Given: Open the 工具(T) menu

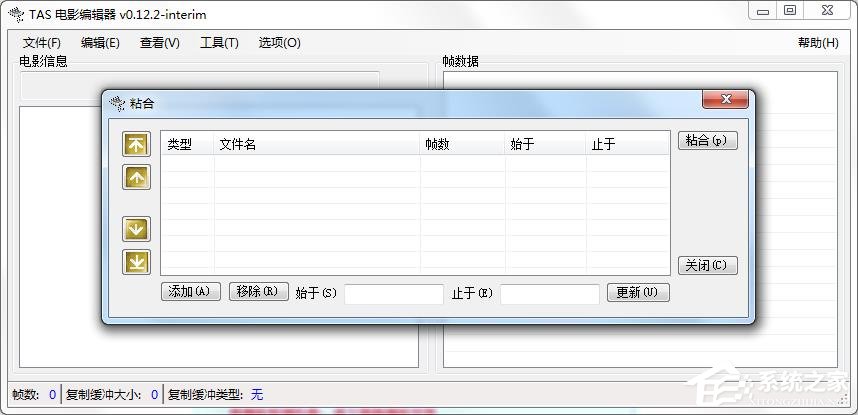Looking at the screenshot, I should point(219,43).
